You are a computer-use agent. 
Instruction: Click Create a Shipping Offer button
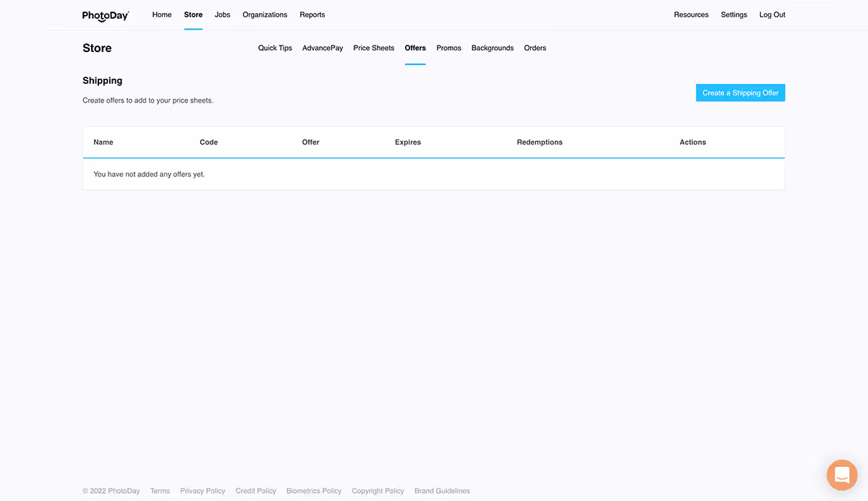tap(741, 93)
